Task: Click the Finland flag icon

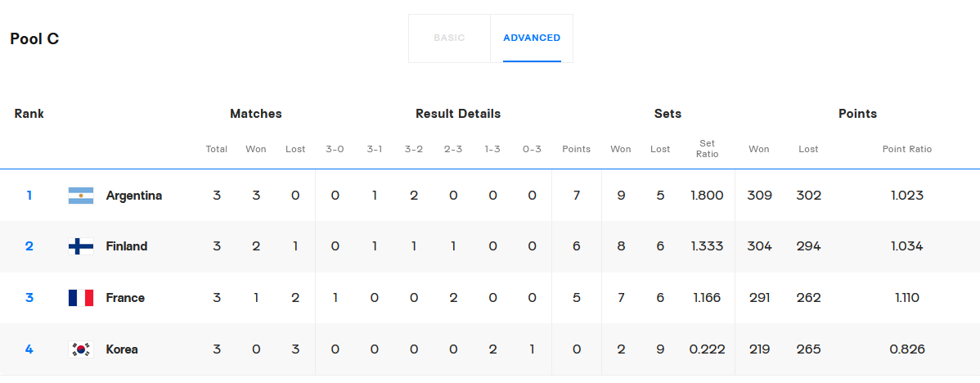Action: coord(81,246)
